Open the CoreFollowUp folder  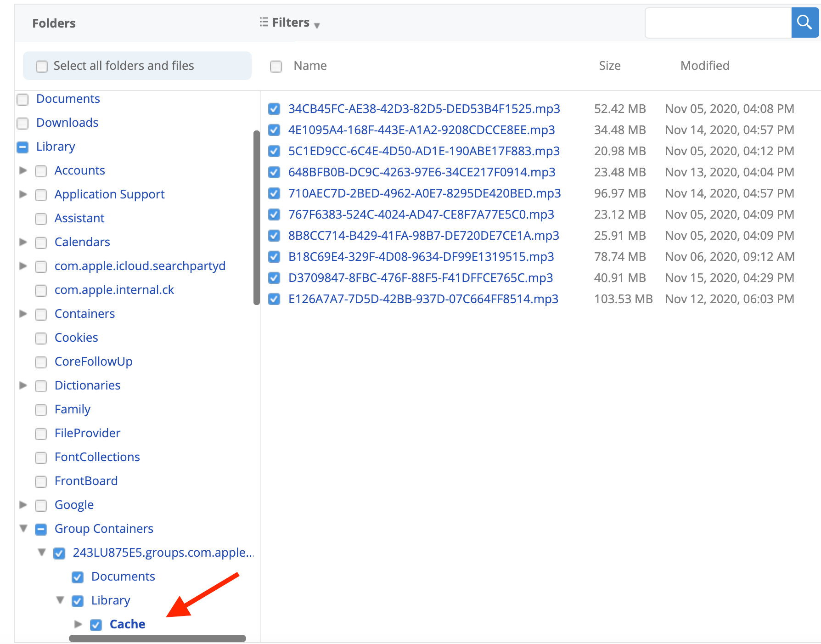94,362
